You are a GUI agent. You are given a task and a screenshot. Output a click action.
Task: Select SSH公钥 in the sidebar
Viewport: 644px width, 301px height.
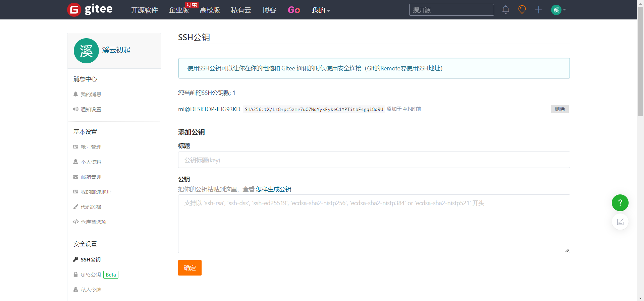click(x=91, y=259)
